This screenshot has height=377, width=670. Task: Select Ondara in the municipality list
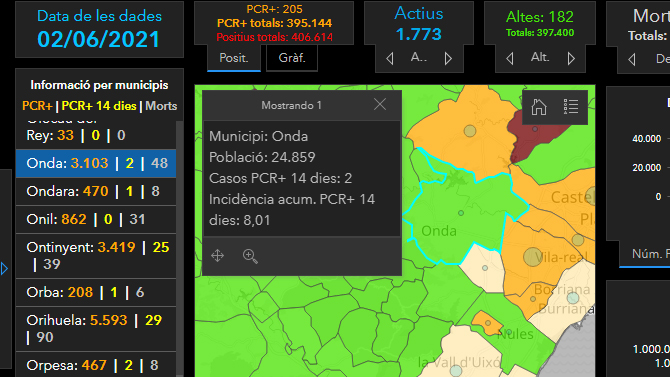coord(96,191)
